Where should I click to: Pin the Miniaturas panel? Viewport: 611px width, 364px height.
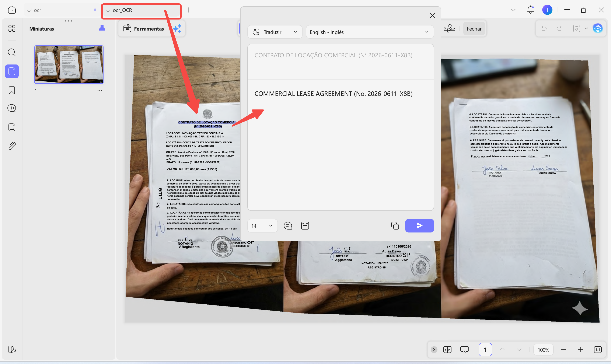102,29
